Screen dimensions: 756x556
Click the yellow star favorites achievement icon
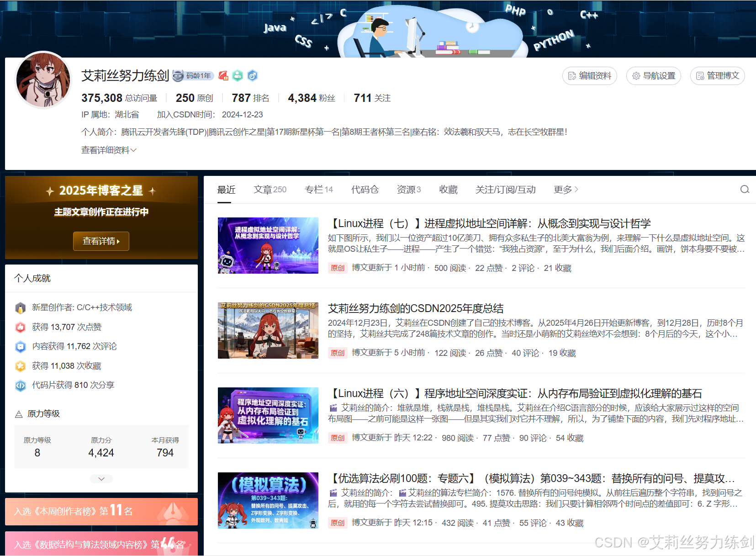click(21, 366)
